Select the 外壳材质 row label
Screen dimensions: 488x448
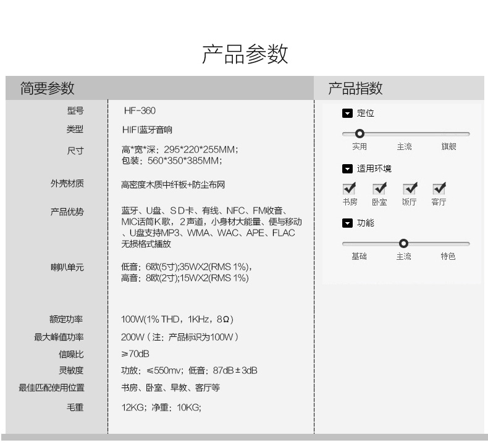67,184
